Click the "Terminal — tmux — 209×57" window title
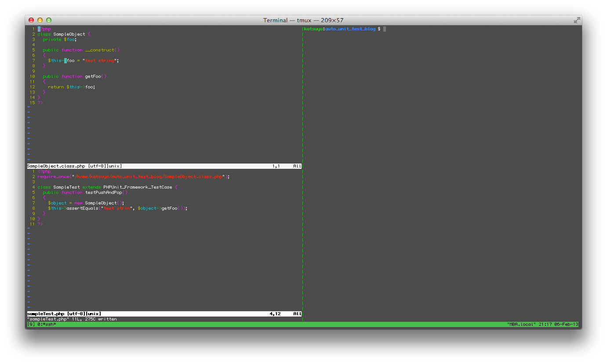 [x=303, y=20]
